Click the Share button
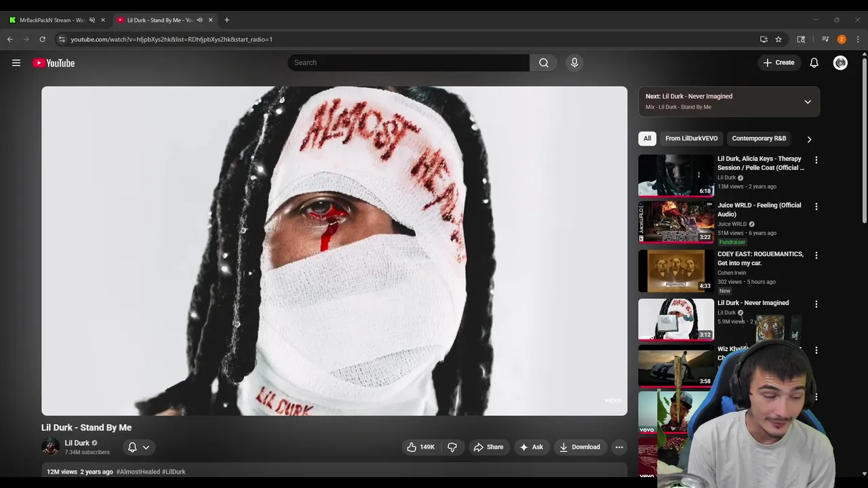 tap(488, 447)
